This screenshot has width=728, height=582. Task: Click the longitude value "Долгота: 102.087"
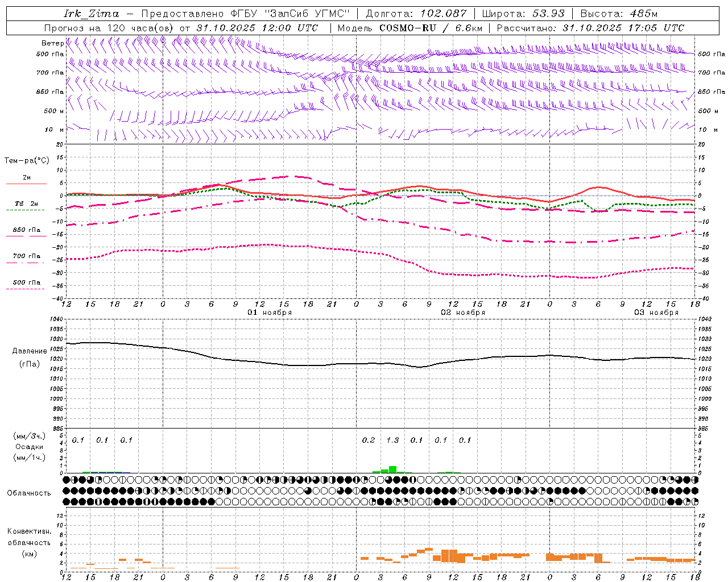tap(416, 14)
